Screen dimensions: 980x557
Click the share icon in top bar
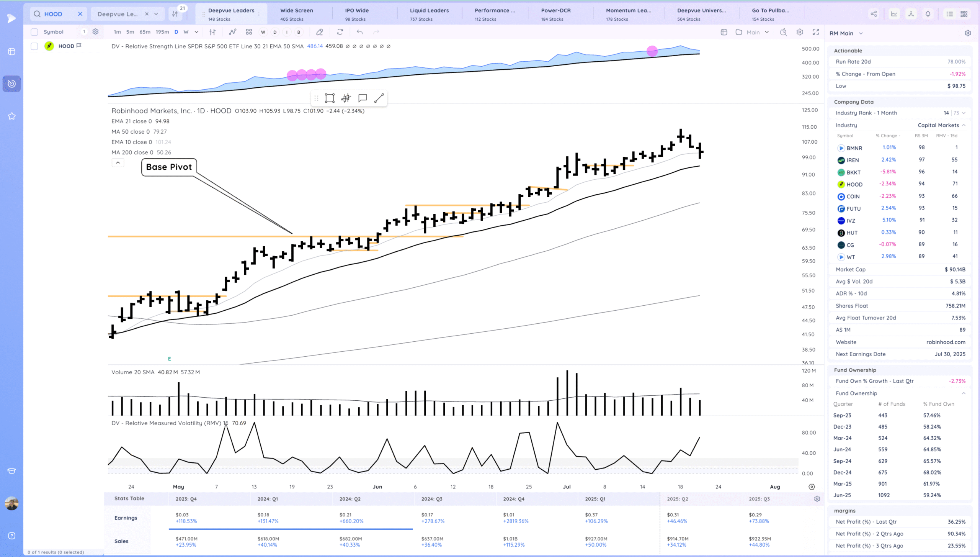pos(874,14)
